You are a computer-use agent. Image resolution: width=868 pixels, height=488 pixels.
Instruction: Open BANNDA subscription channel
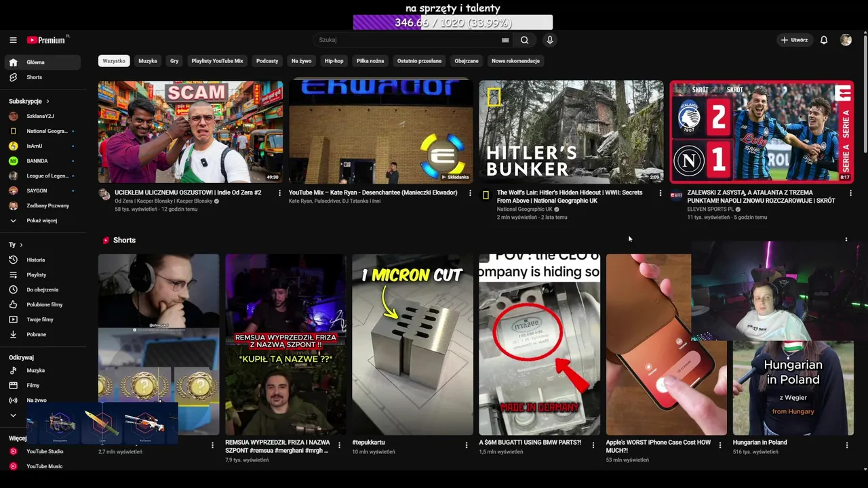42,161
